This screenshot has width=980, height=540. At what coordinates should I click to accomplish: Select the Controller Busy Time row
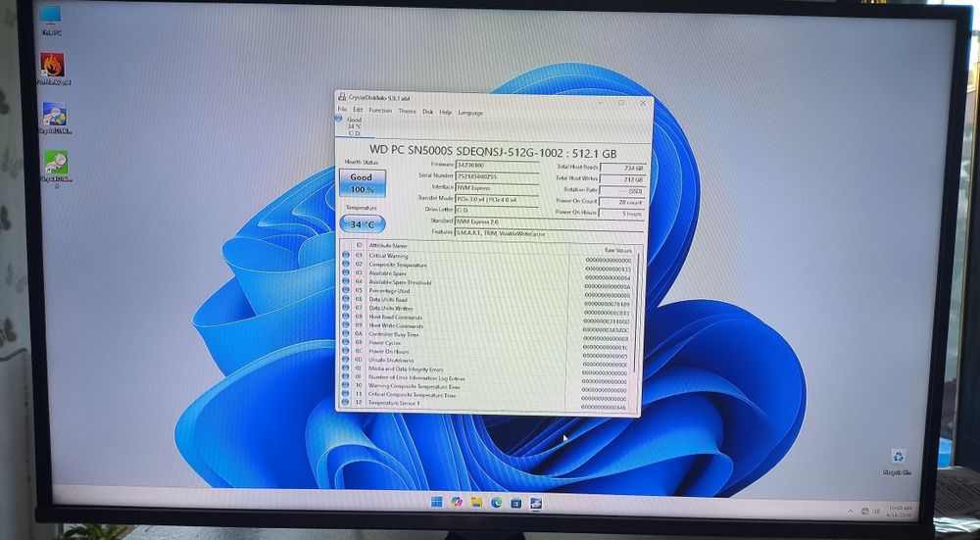(x=487, y=335)
